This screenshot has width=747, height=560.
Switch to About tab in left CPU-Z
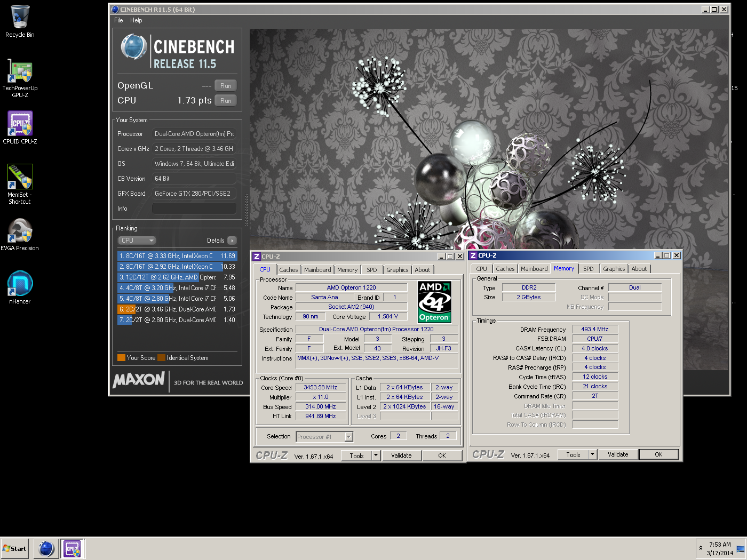pyautogui.click(x=423, y=270)
